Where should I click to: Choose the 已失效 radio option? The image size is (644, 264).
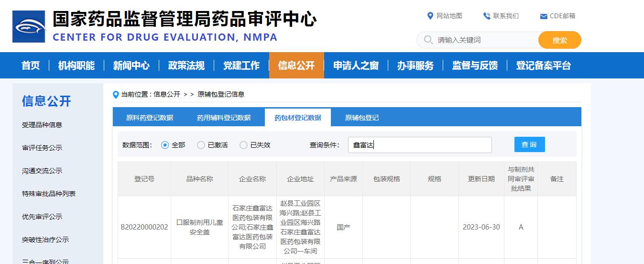(x=243, y=145)
